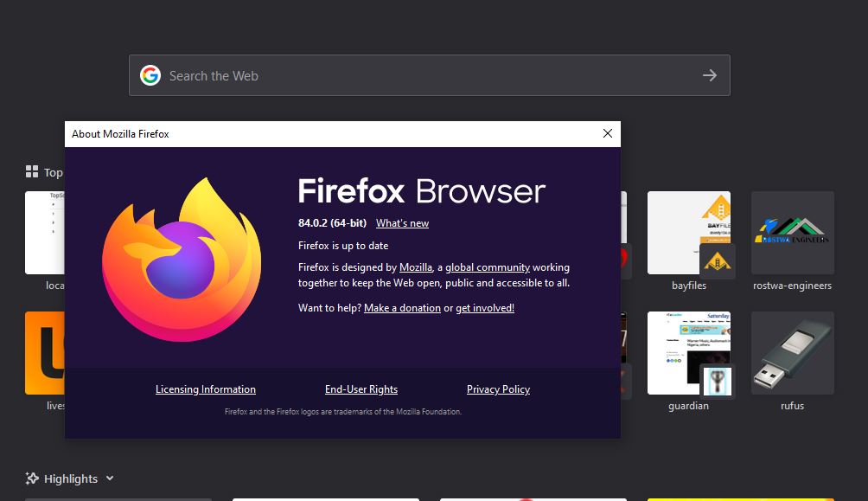This screenshot has height=501, width=868.
Task: Click the Top Sites grid icon
Action: click(x=31, y=172)
